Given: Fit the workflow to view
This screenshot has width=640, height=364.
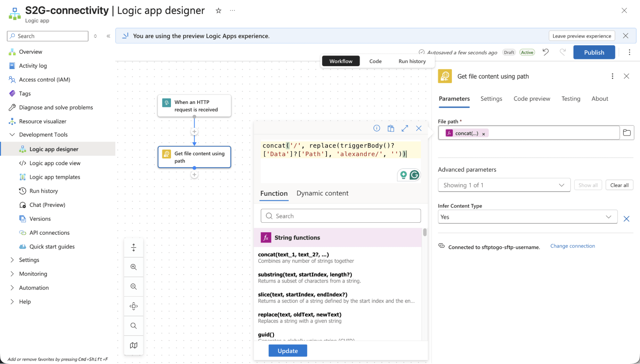Looking at the screenshot, I should click(134, 306).
